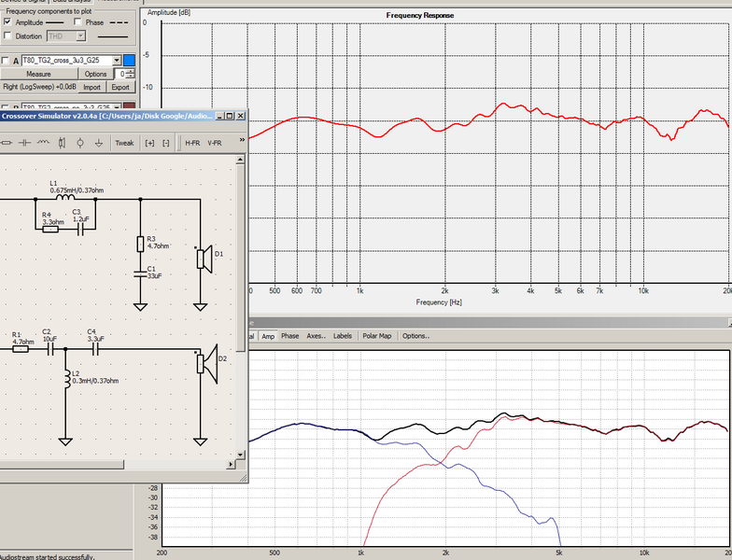Select the capacitor component tool
Viewport: 732px width, 560px height.
[24, 143]
